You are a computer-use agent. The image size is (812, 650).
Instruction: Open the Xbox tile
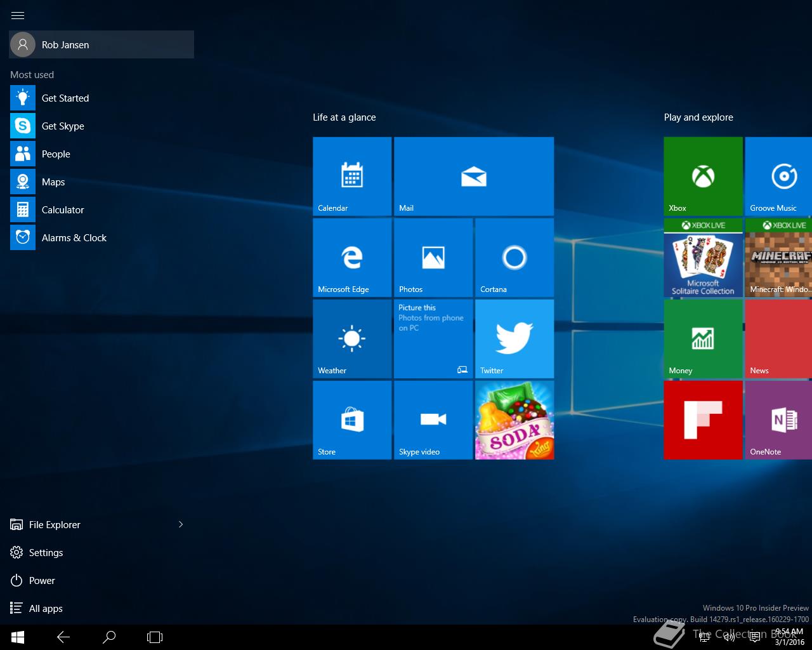(703, 176)
